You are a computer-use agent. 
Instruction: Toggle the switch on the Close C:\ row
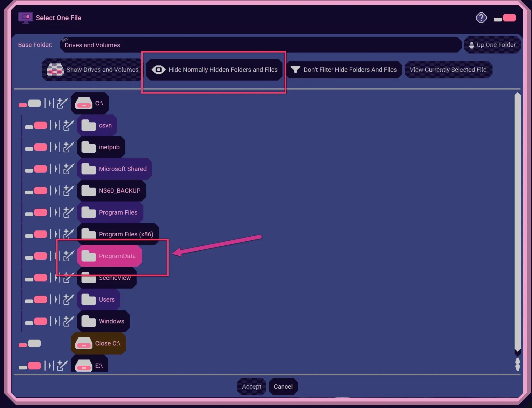[x=30, y=344]
